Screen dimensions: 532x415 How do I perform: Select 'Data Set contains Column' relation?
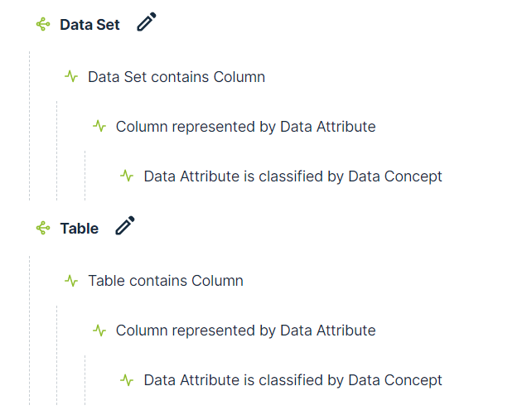click(177, 77)
